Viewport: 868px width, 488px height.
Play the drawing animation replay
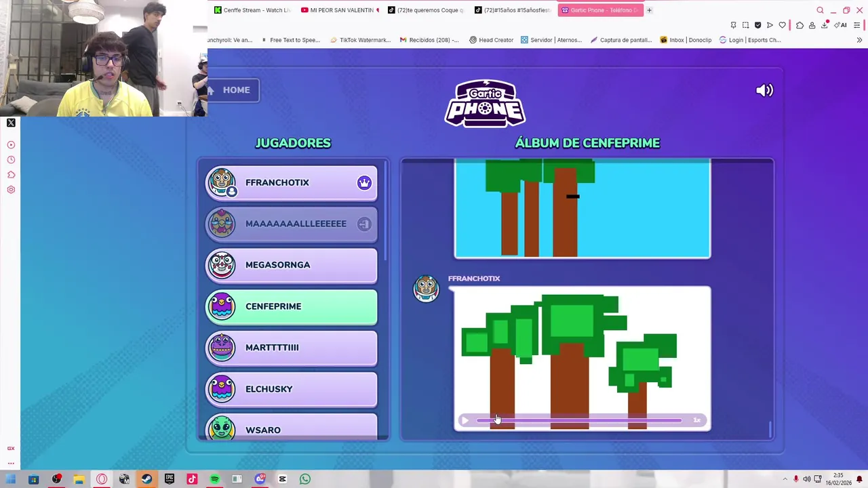[x=465, y=420]
